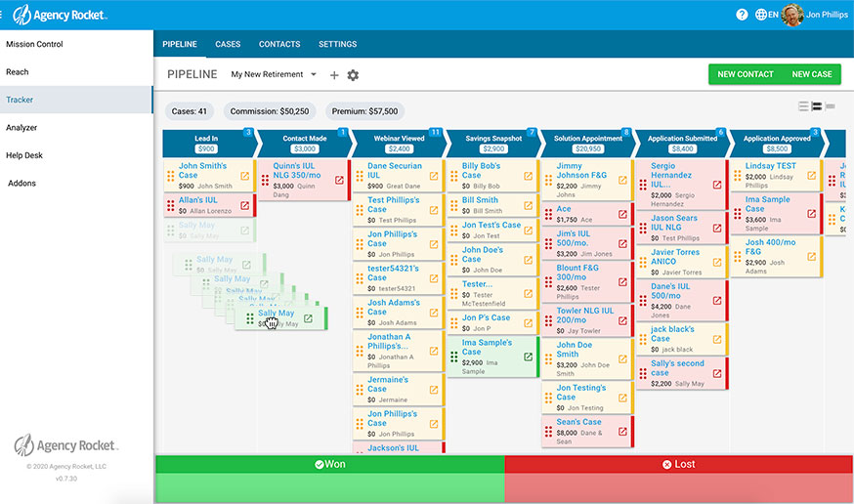Image resolution: width=854 pixels, height=504 pixels.
Task: Switch to the Contacts tab
Action: pyautogui.click(x=279, y=44)
